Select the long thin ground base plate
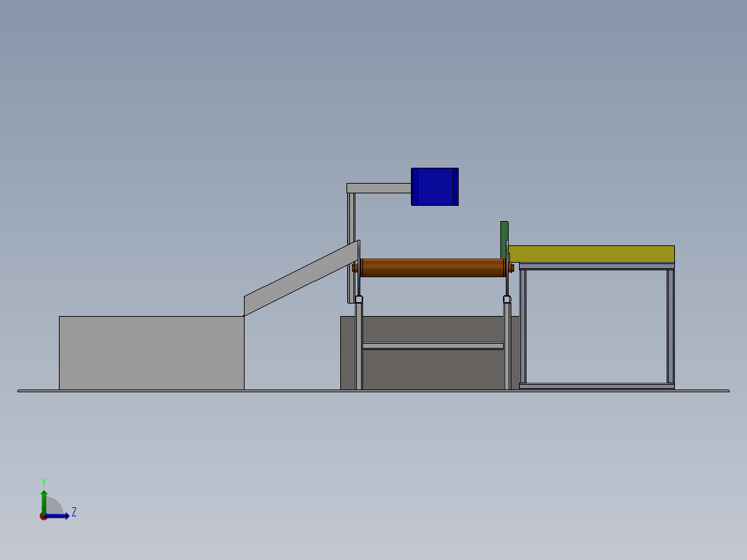Screen dimensions: 747x560 [x=373, y=392]
